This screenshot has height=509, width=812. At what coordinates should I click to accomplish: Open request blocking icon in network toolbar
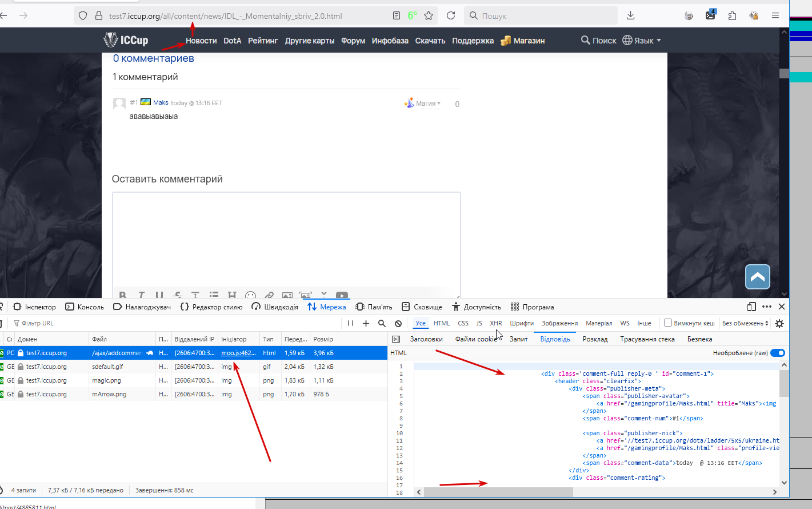coord(398,323)
